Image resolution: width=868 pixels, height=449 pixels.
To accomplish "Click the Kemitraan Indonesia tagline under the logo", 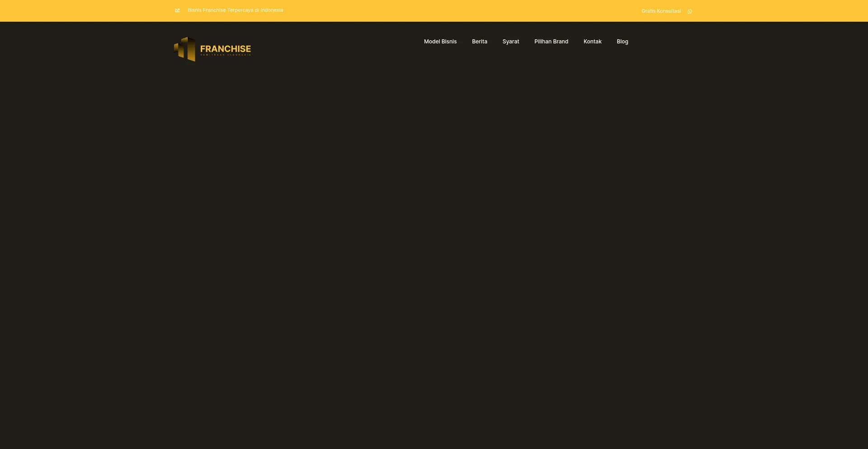I will click(x=225, y=55).
